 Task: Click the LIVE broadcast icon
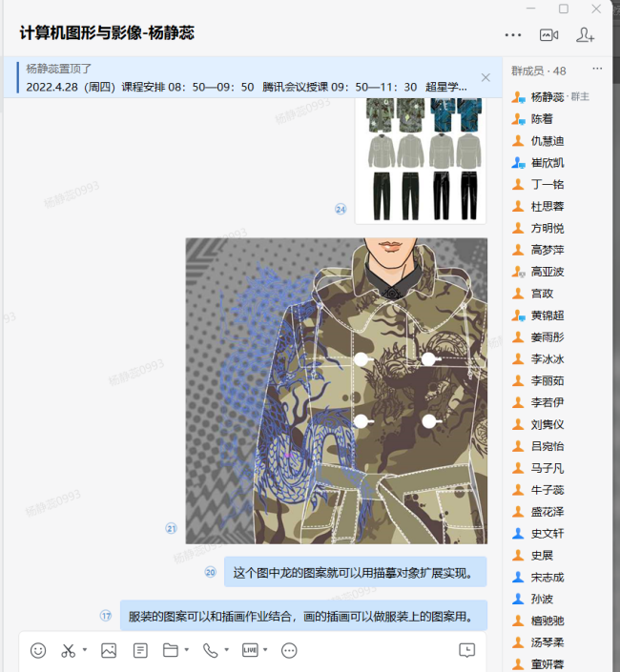coord(250,650)
